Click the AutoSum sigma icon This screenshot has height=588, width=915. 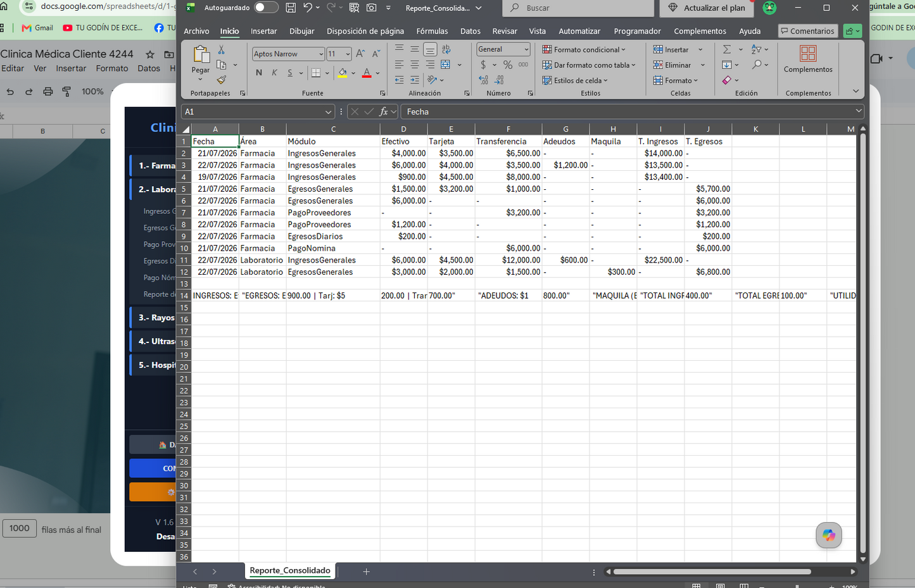pyautogui.click(x=727, y=49)
